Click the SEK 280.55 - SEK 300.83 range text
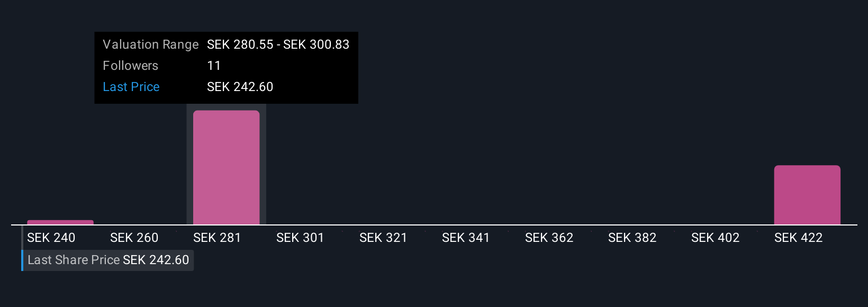The width and height of the screenshot is (868, 307). (278, 44)
